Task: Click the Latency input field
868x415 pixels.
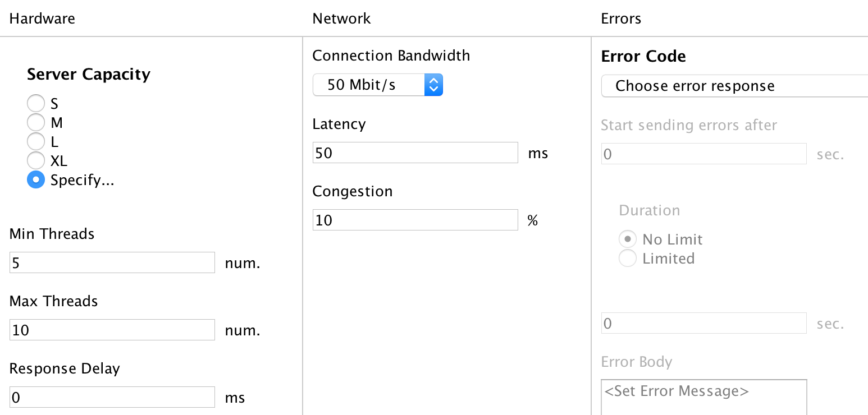Action: (x=415, y=153)
